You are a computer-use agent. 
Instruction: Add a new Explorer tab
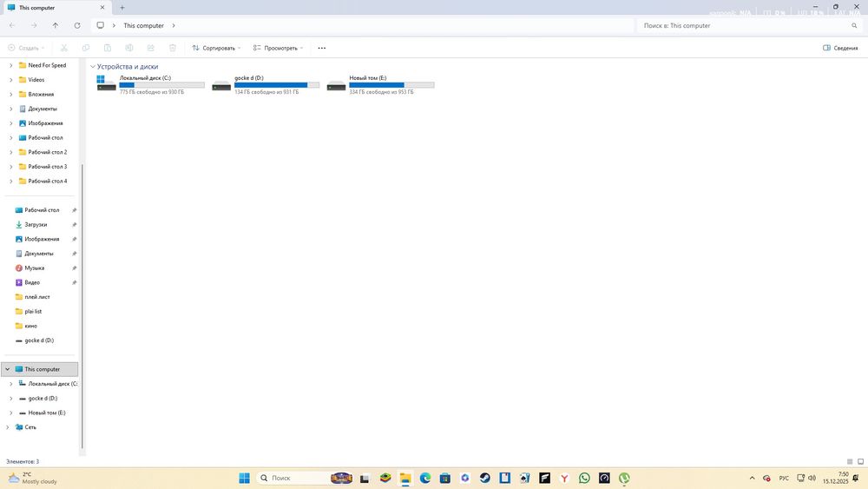(122, 8)
